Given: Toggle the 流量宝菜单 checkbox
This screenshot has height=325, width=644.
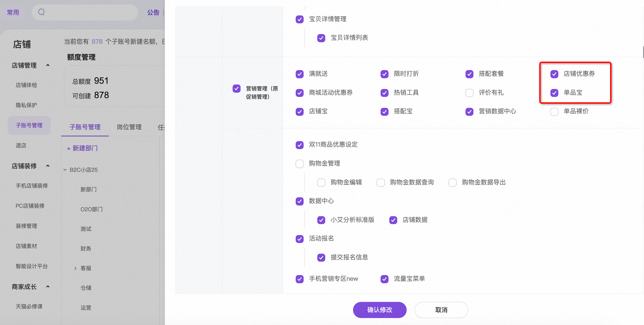Looking at the screenshot, I should 385,279.
